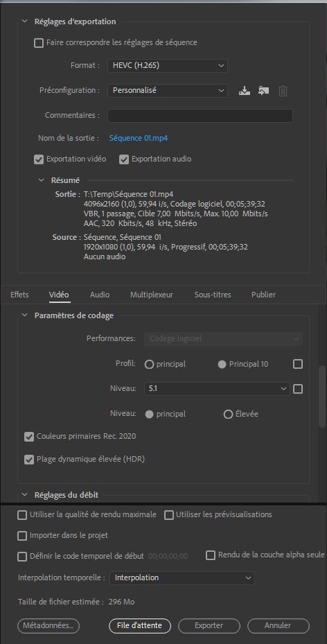Viewport: 327px width, 644px height.
Task: Open Interpolation temporelle dropdown
Action: pos(182,578)
